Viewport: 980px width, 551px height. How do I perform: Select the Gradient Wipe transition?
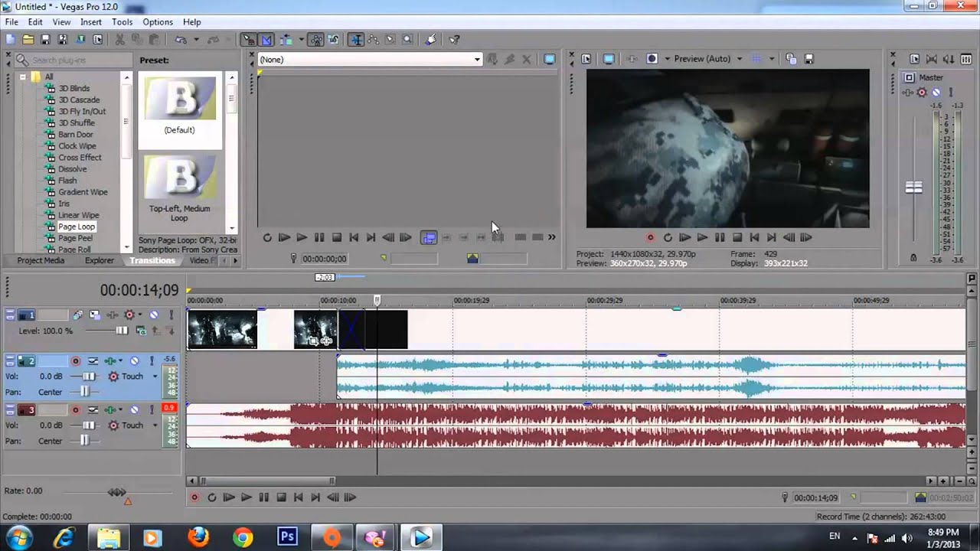[83, 192]
